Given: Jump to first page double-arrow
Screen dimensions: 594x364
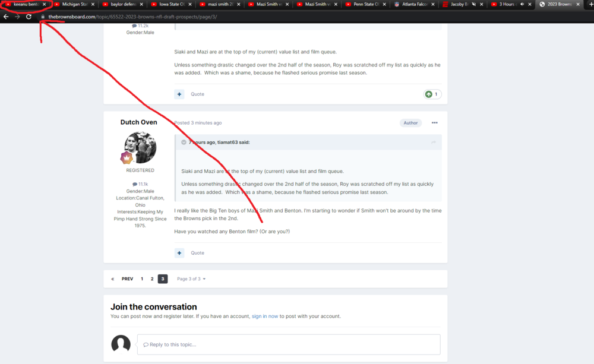Looking at the screenshot, I should tap(112, 278).
